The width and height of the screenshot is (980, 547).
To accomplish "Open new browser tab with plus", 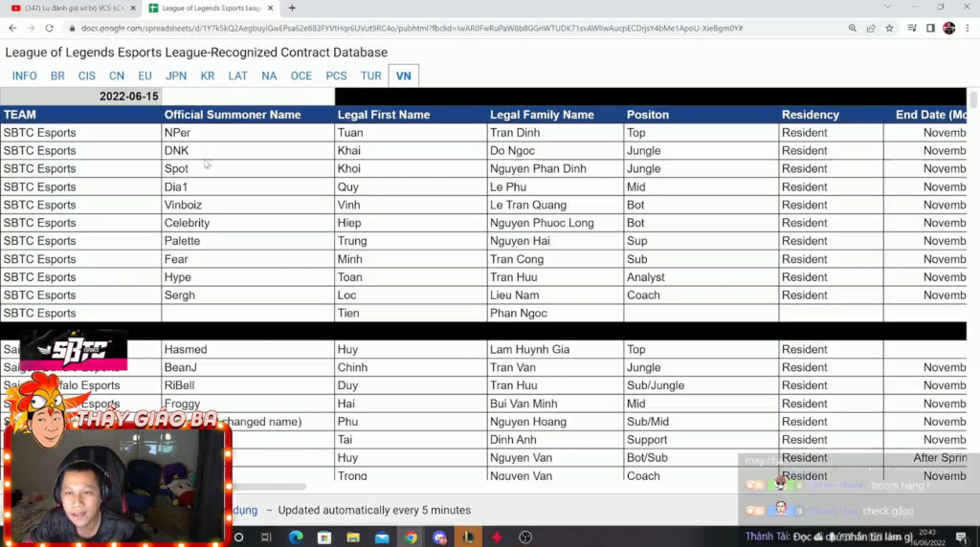I will pos(292,8).
